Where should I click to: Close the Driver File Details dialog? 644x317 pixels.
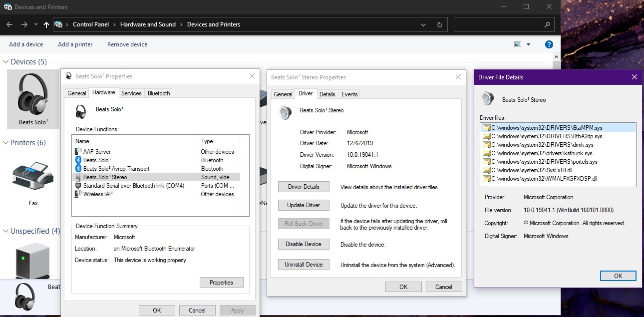point(634,77)
